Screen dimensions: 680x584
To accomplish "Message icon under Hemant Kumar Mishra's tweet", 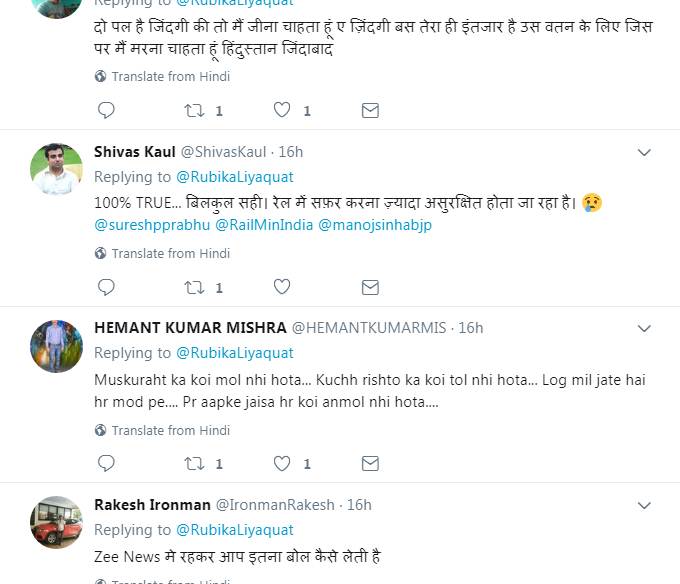I will 370,464.
